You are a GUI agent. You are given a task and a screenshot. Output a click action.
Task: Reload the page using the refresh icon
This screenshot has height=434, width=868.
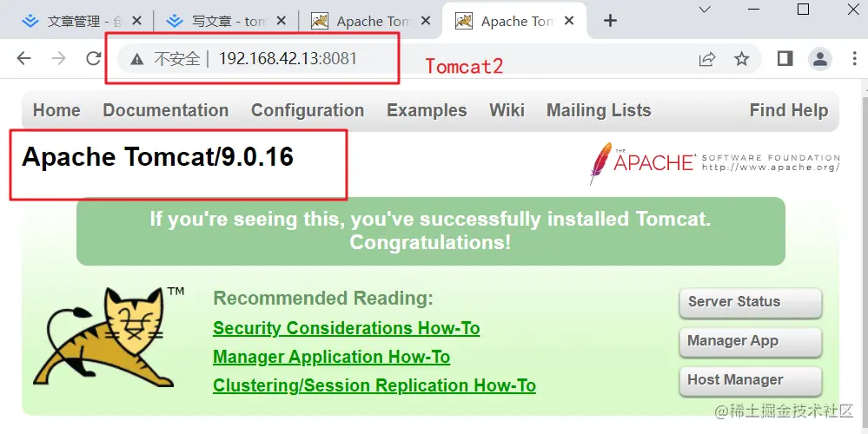click(x=94, y=58)
